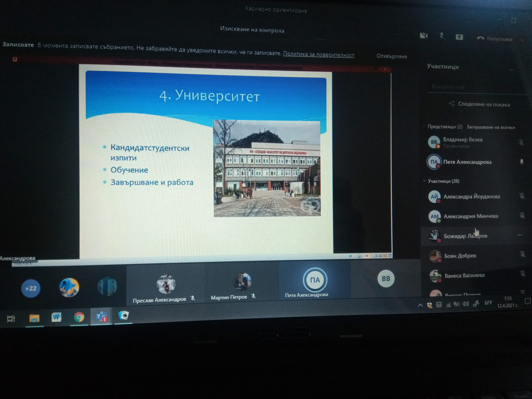Click the +22 more participants badge
The image size is (532, 399).
(31, 288)
